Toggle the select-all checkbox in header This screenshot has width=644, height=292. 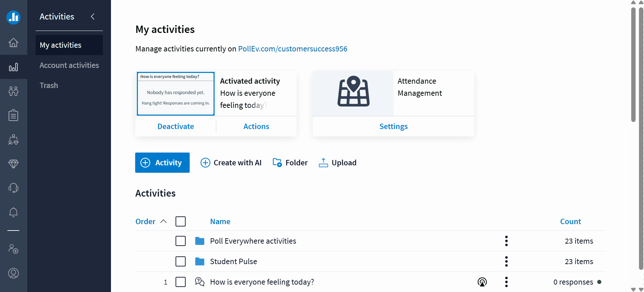181,221
